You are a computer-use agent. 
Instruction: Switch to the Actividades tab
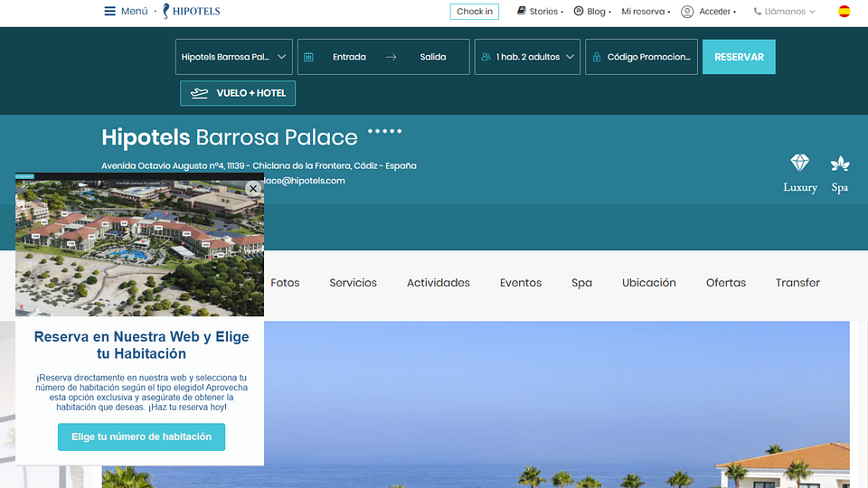click(439, 283)
